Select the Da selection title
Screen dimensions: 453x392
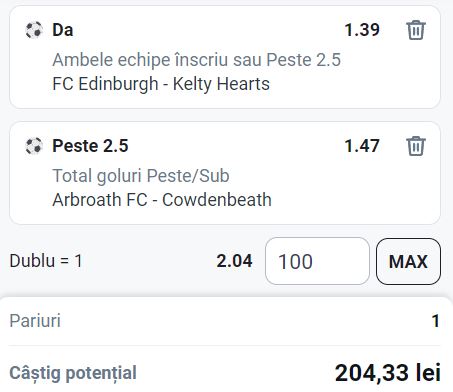pyautogui.click(x=63, y=30)
